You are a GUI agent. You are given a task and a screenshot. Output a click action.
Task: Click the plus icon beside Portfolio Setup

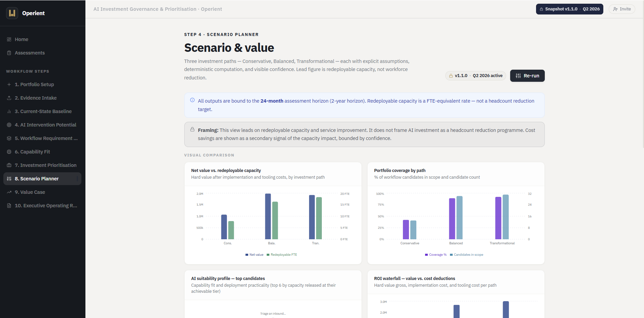(9, 84)
